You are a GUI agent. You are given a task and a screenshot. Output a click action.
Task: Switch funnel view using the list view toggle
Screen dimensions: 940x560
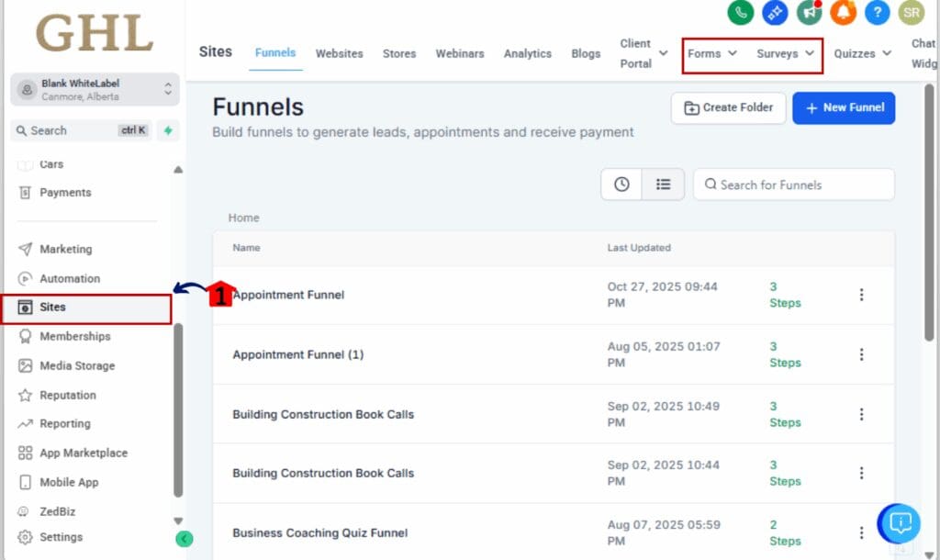point(663,184)
